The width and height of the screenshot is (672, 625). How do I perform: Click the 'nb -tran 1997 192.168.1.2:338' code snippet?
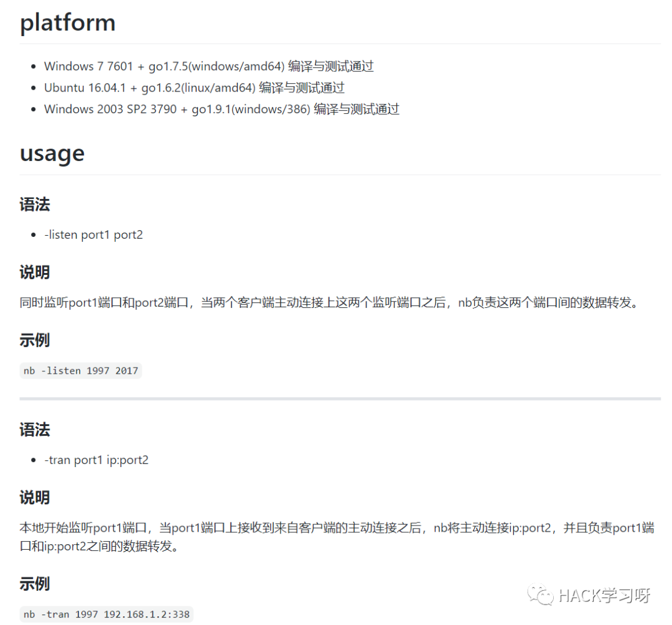(106, 614)
